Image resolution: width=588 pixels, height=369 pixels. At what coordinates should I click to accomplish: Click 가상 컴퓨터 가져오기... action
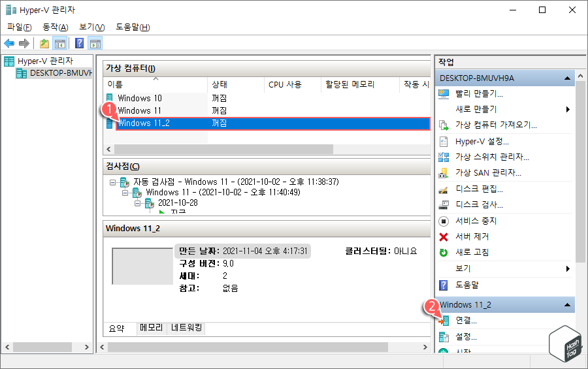click(x=496, y=125)
